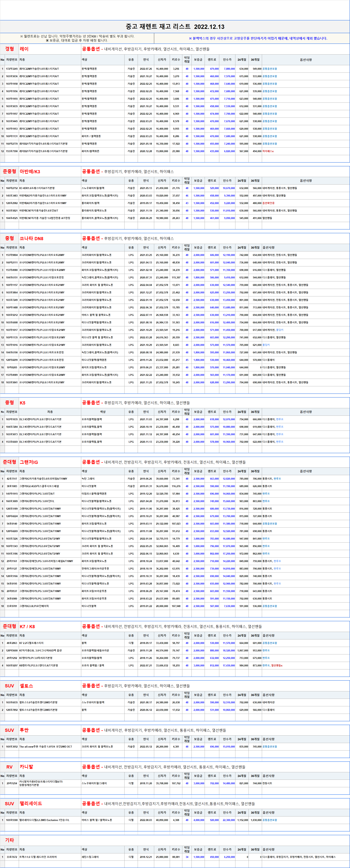350x868 pixels.
Task: Click color '타임리스블랙/블랙원톤'
Action: [94, 494]
